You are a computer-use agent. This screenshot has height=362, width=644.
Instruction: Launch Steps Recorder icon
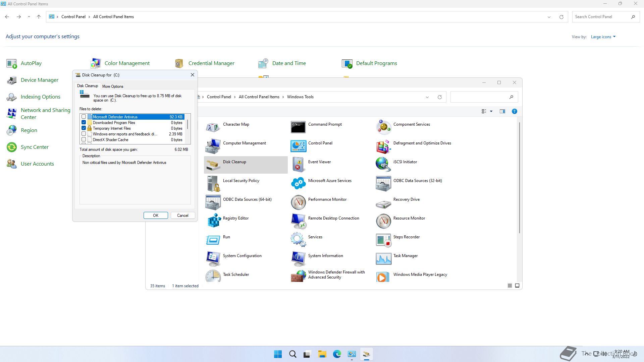click(383, 240)
